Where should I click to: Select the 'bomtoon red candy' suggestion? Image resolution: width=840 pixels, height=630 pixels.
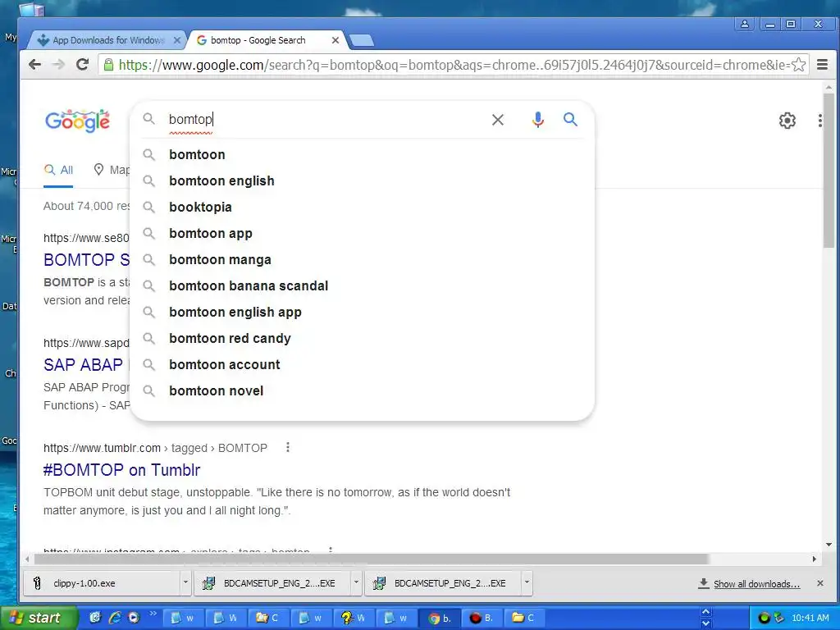coord(362,339)
